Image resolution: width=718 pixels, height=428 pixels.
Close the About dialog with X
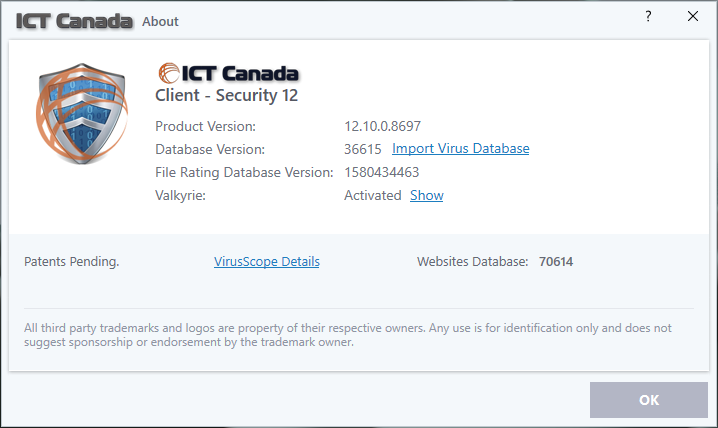[x=692, y=17]
